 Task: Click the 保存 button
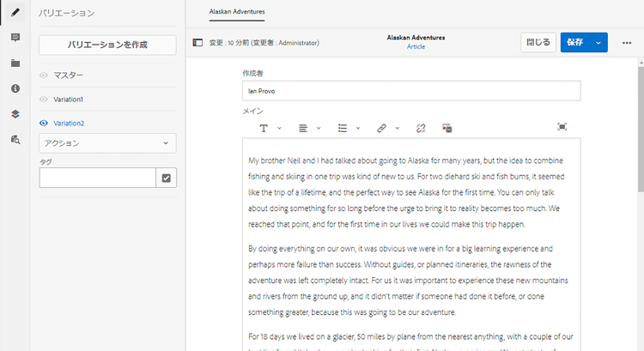coord(575,42)
